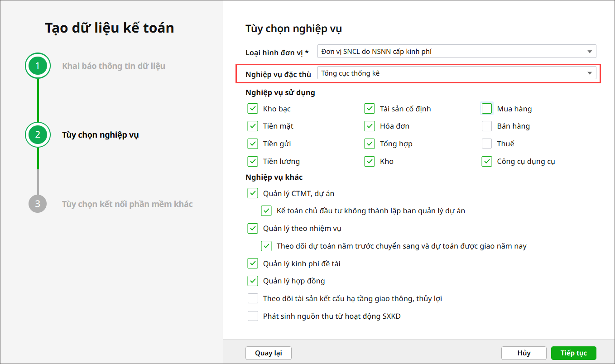Uncheck Quản lý kinh phí đề tài
Image resolution: width=615 pixels, height=364 pixels.
point(253,263)
